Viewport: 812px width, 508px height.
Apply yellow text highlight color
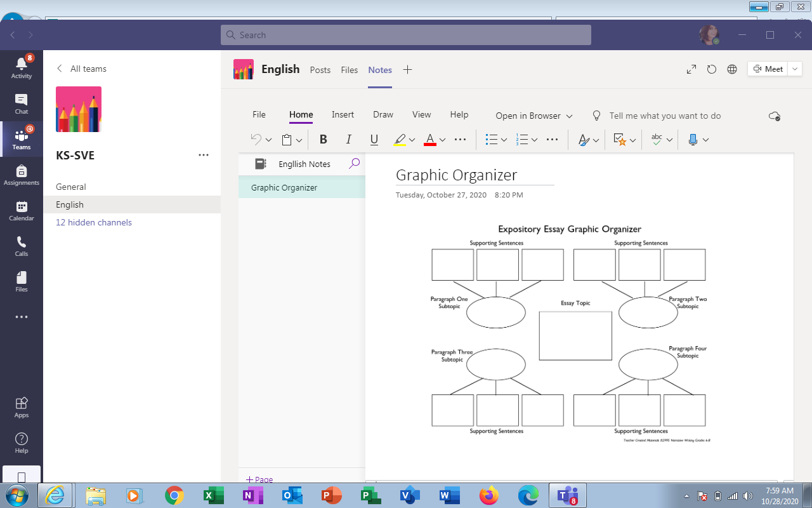[x=399, y=140]
